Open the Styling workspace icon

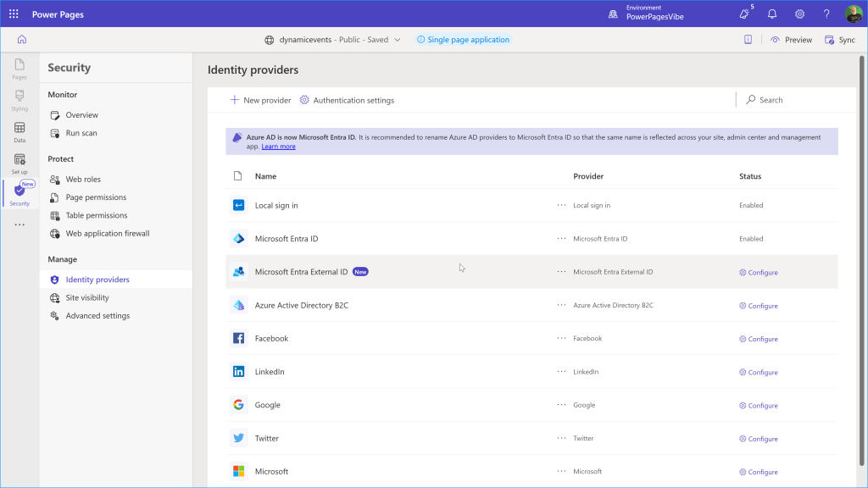point(19,99)
